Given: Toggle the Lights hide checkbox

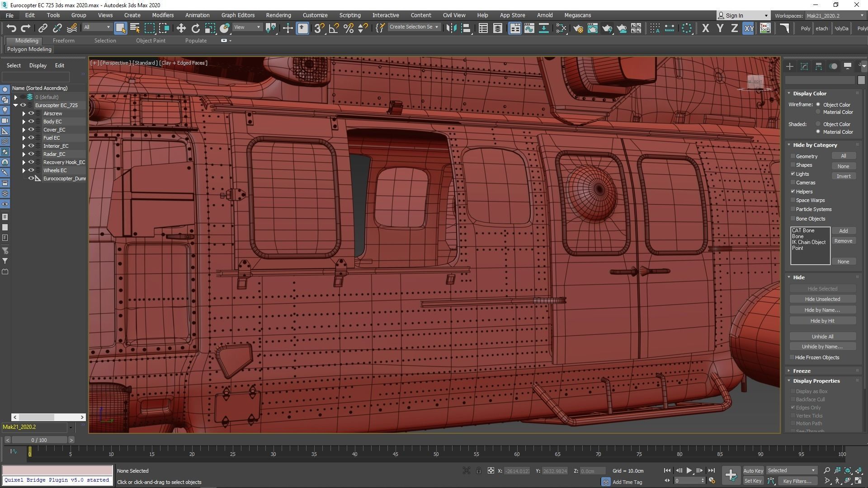Looking at the screenshot, I should click(x=793, y=174).
